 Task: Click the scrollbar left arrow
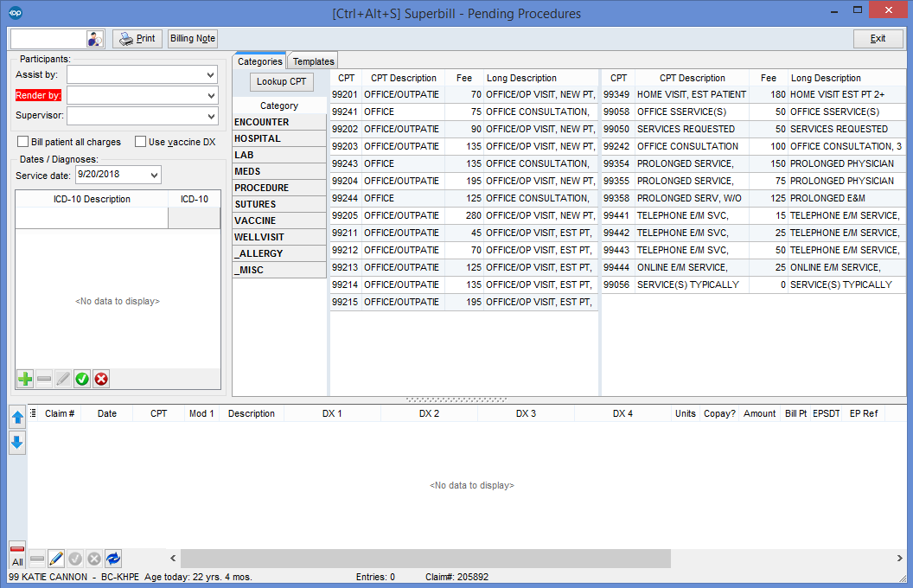click(173, 559)
